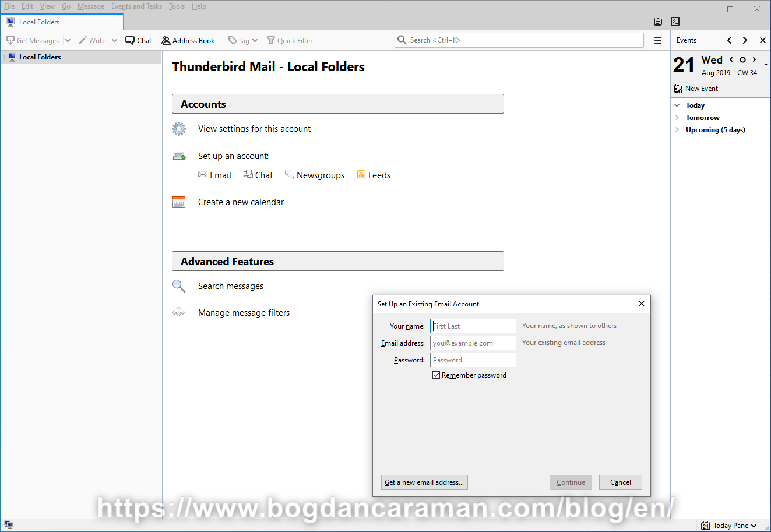Viewport: 771px width, 532px height.
Task: Go to next events with right arrow
Action: [x=745, y=40]
